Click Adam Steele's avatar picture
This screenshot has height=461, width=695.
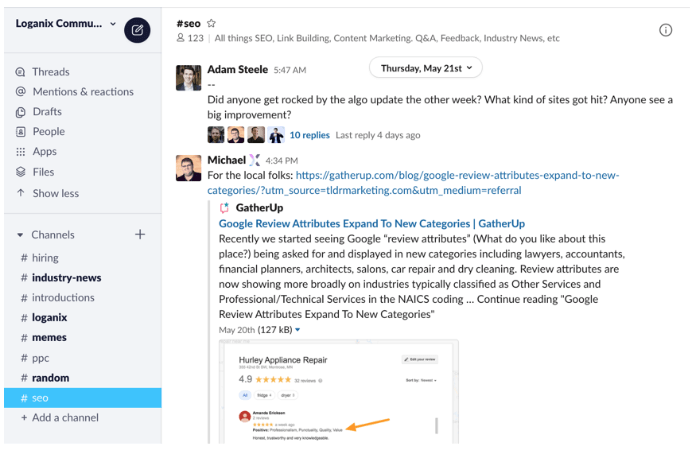(x=188, y=78)
